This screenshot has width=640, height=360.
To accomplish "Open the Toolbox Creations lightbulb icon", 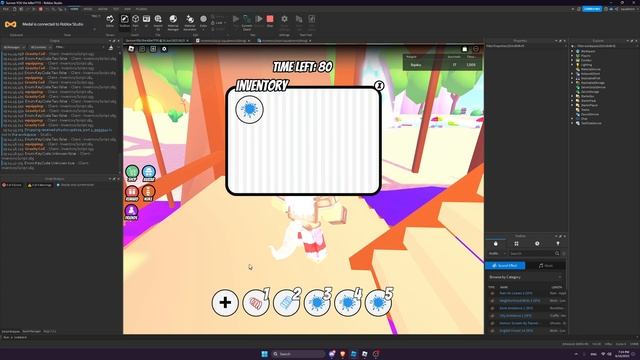I will click(x=558, y=244).
